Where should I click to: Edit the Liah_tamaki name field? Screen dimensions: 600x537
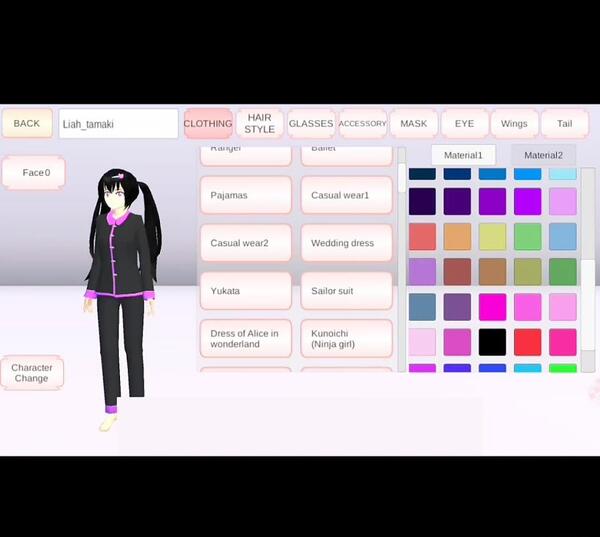coord(118,124)
